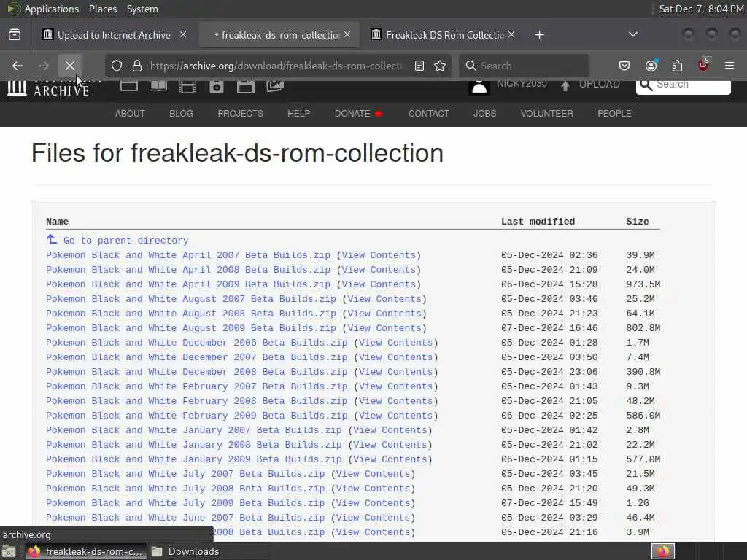Open a new browser tab
747x560 pixels.
(539, 35)
